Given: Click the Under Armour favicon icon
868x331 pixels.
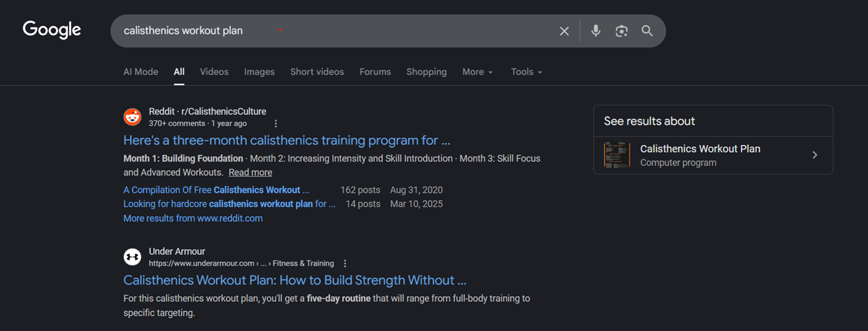Looking at the screenshot, I should [x=132, y=257].
